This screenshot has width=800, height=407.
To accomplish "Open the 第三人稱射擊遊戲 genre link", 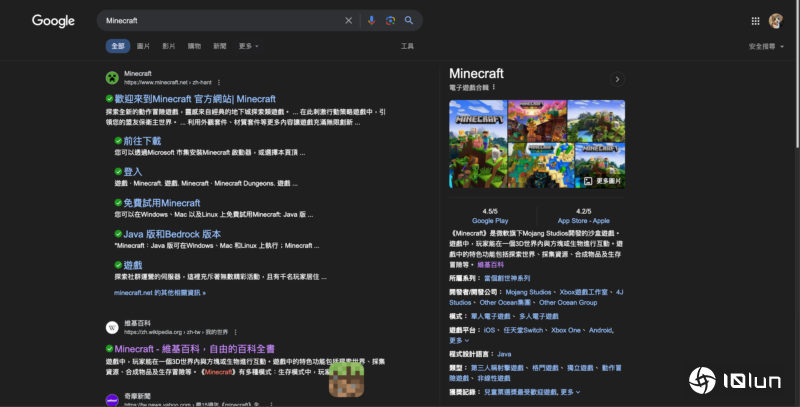I will tap(497, 368).
